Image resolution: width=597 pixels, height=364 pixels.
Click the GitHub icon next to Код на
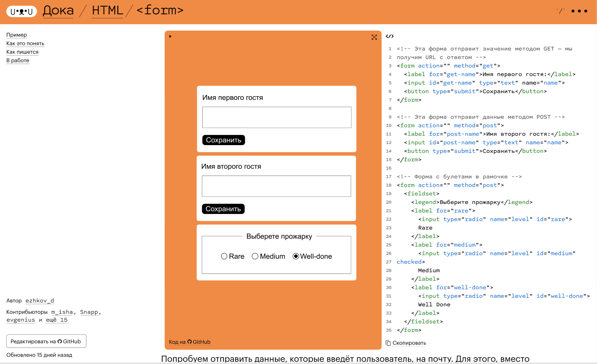189,342
